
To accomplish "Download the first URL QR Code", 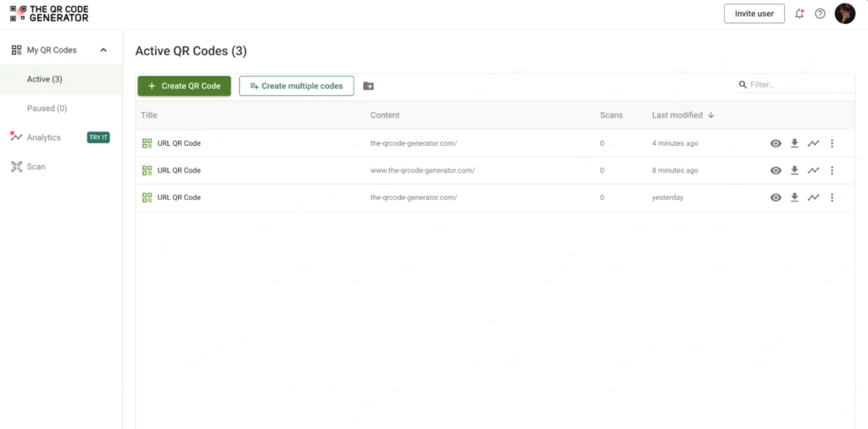I will point(794,143).
